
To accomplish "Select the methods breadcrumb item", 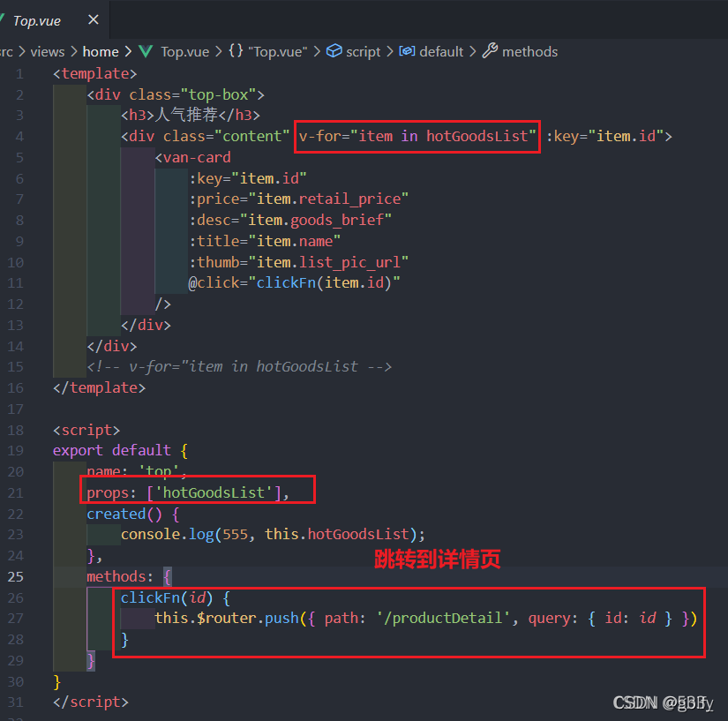I will [529, 51].
